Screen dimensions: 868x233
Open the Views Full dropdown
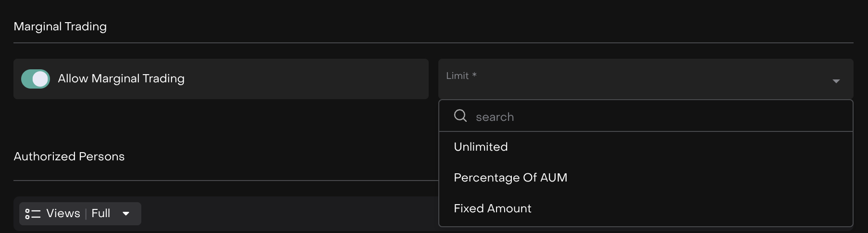point(80,214)
